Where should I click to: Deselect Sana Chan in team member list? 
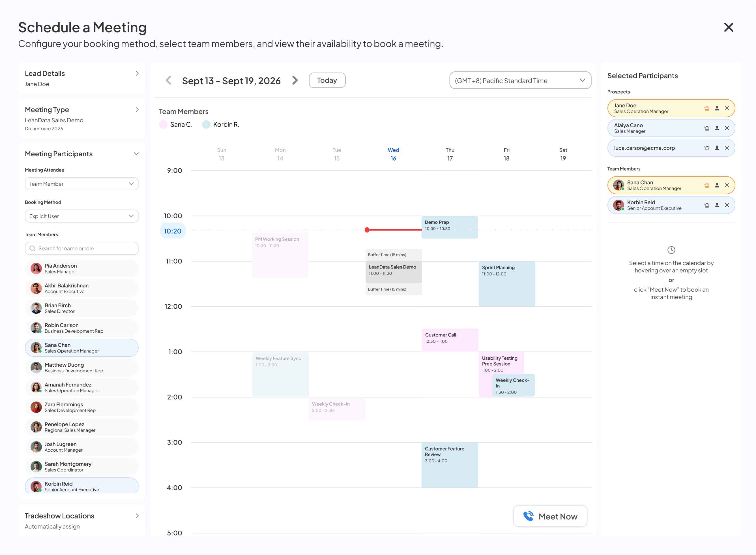pyautogui.click(x=81, y=348)
